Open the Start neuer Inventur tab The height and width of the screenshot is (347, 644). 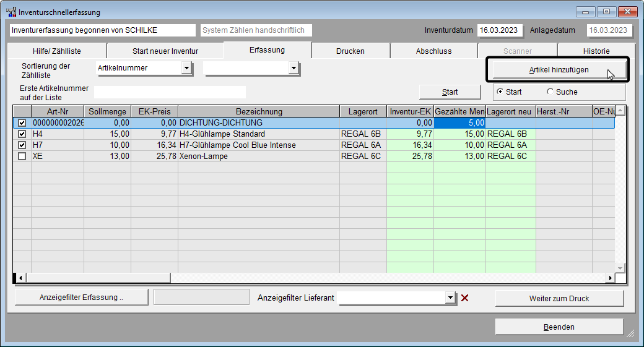click(x=165, y=51)
